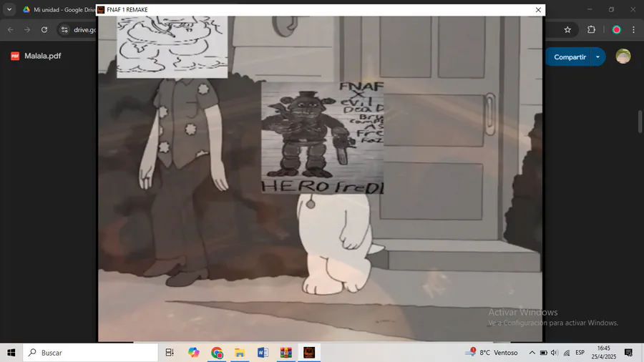Click the Compartir button
This screenshot has width=644, height=362.
coord(570,57)
